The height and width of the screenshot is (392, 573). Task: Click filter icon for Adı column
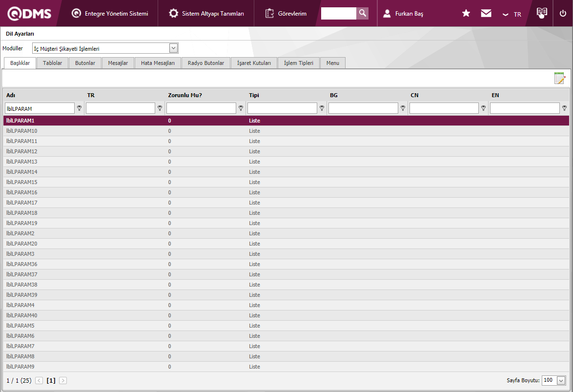click(79, 108)
